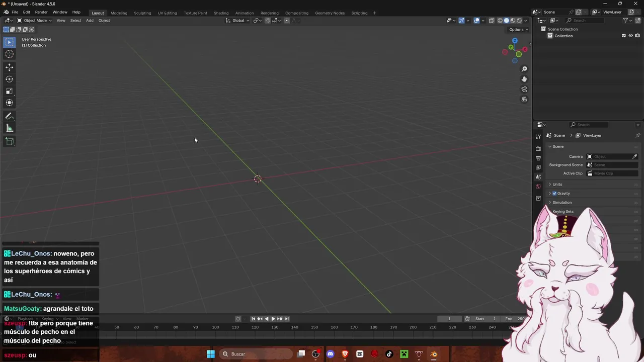Screen dimensions: 644x362
Task: Select the Annotate tool
Action: pyautogui.click(x=9, y=116)
